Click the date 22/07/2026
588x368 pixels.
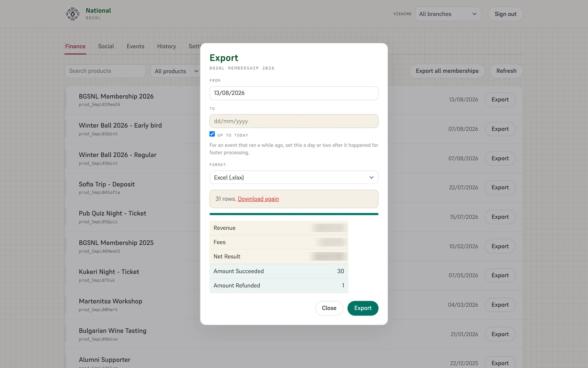pos(463,188)
